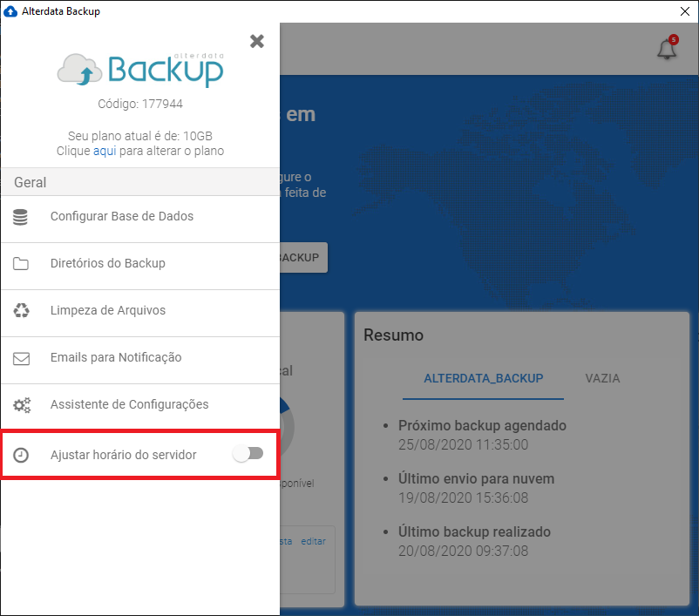Click the 'editar' link
This screenshot has height=616, width=699.
[313, 541]
